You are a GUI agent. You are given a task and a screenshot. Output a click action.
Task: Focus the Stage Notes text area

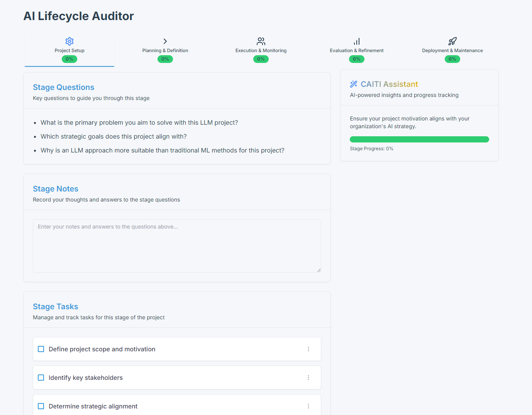tap(177, 246)
